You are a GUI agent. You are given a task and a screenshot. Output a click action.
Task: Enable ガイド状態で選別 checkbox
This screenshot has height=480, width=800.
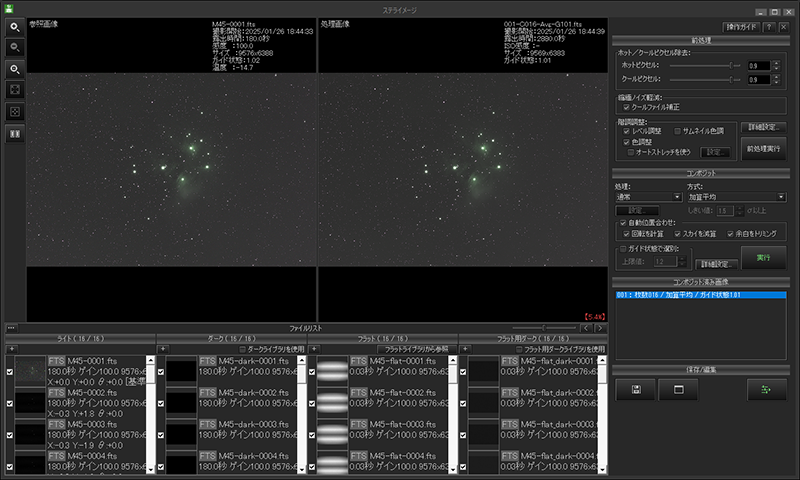tap(623, 249)
